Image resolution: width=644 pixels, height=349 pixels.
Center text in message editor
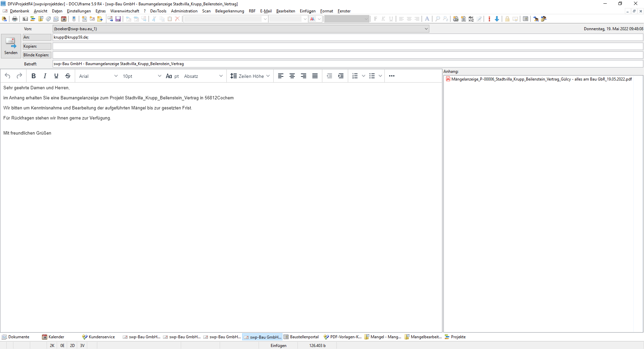pyautogui.click(x=292, y=76)
